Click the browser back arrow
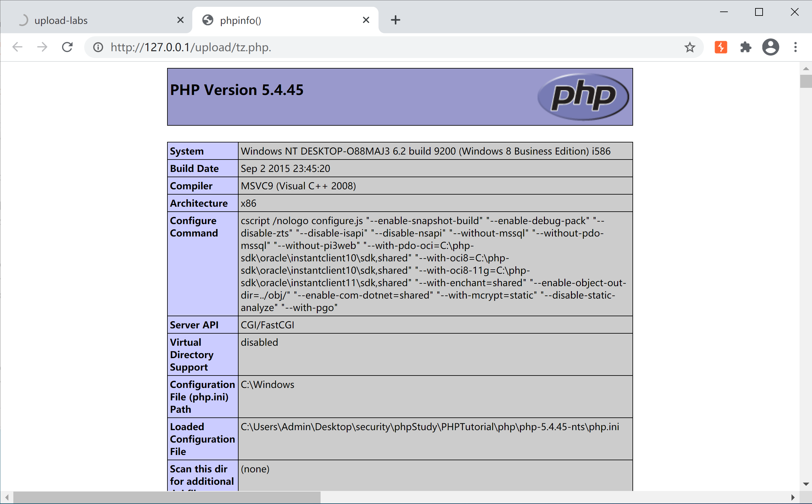Screen dimensions: 812x504 click(17, 47)
